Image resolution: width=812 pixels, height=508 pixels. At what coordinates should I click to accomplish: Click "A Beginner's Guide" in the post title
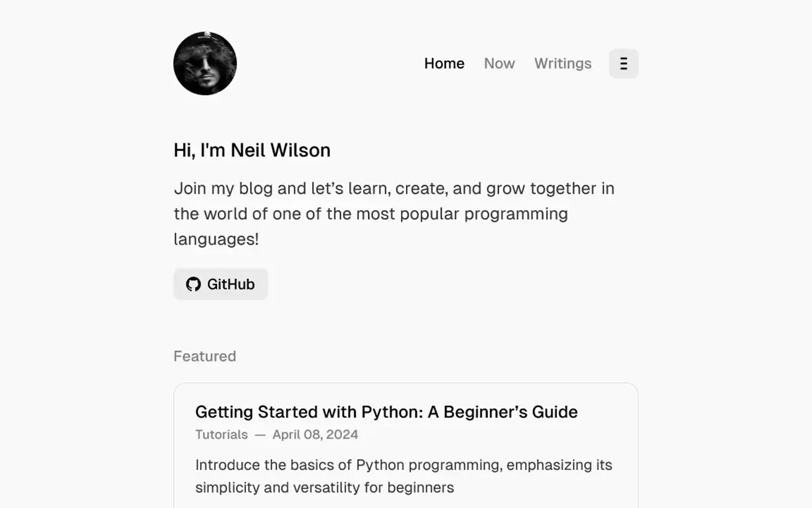click(502, 412)
